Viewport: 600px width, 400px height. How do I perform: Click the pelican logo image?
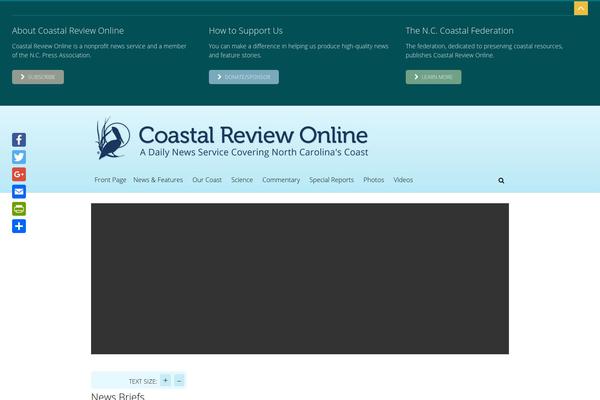coord(112,138)
